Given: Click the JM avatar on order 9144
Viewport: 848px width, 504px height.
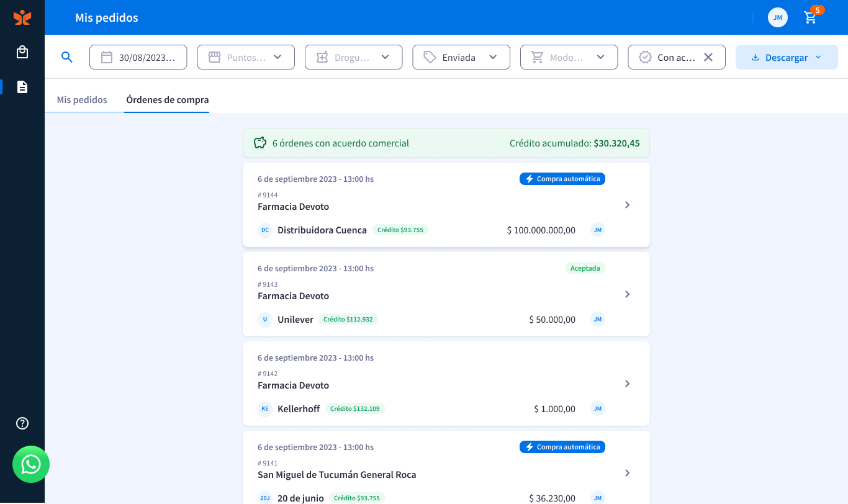Looking at the screenshot, I should click(x=598, y=230).
